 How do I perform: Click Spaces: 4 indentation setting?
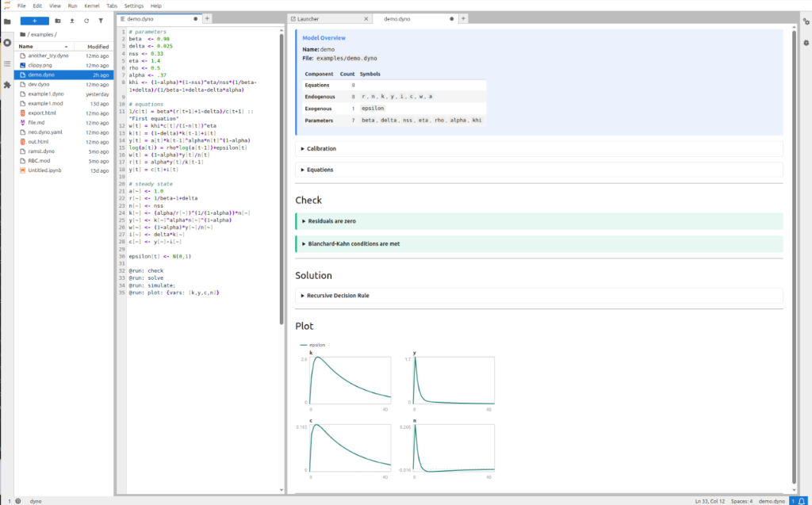[x=741, y=501]
